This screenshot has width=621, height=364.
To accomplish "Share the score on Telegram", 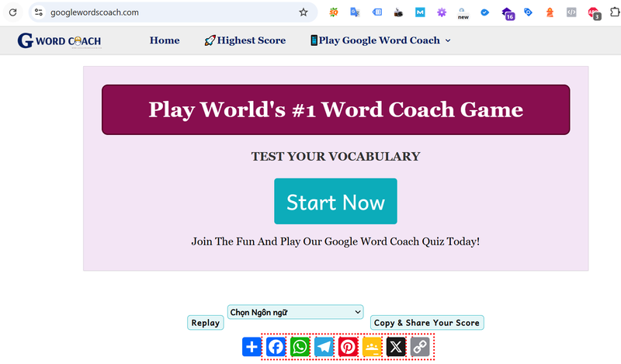I will tap(324, 348).
